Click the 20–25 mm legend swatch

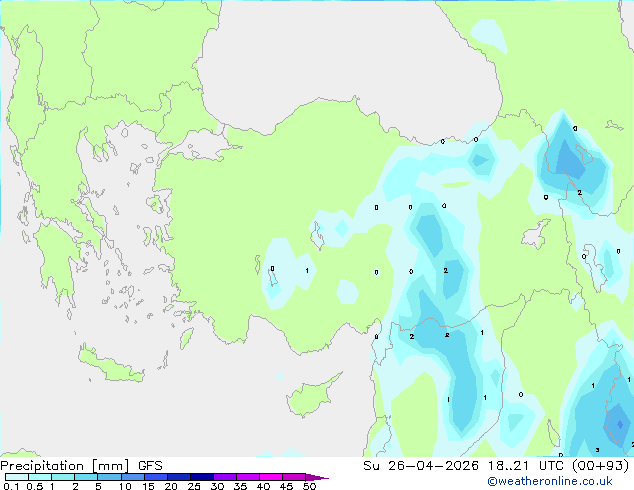pos(178,477)
